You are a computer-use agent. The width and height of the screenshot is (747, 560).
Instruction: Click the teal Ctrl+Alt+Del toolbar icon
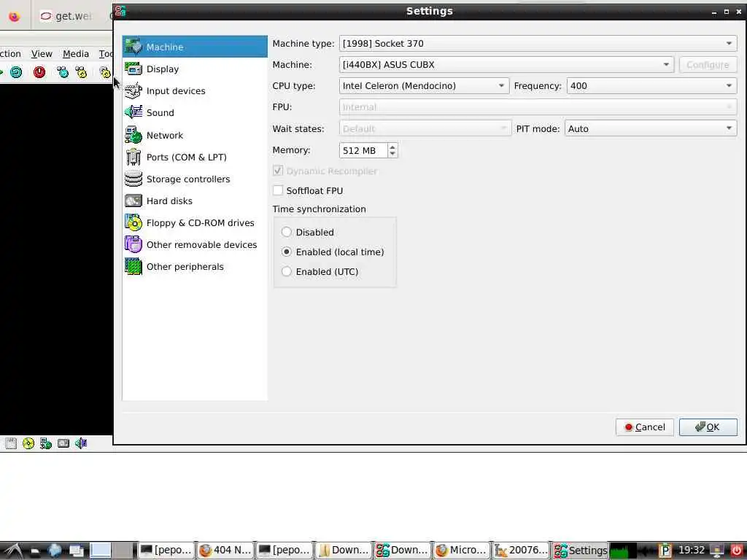click(x=63, y=72)
